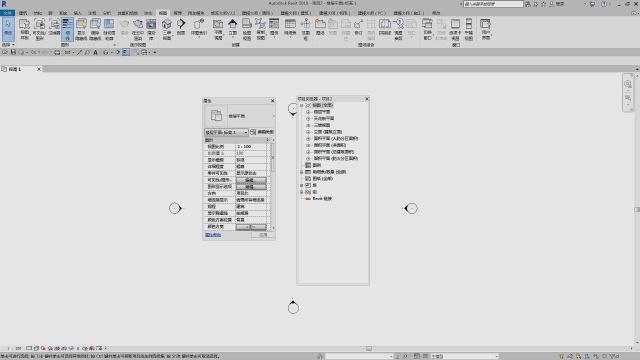
Task: Select the Modify tool in the ribbon
Action: tap(7, 29)
